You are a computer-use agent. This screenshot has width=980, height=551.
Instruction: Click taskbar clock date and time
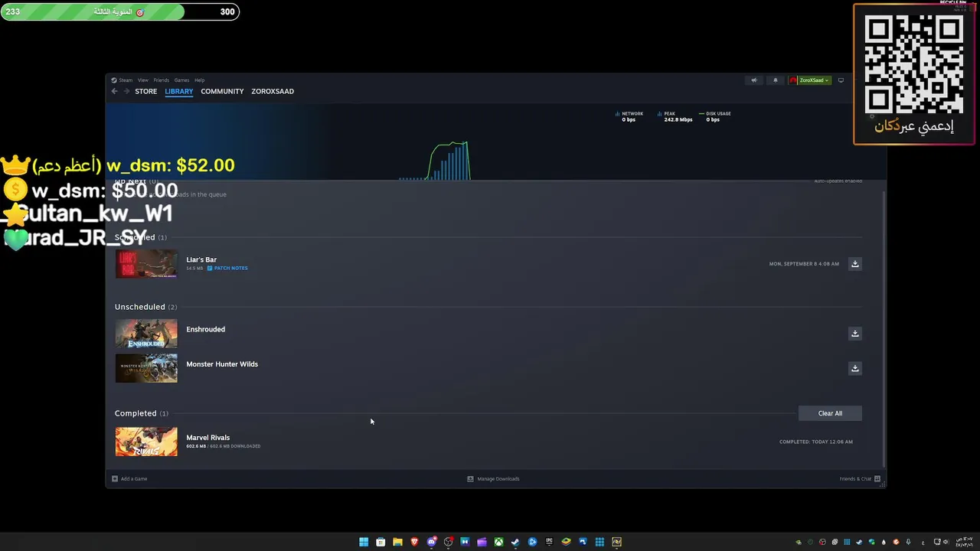[x=964, y=542]
